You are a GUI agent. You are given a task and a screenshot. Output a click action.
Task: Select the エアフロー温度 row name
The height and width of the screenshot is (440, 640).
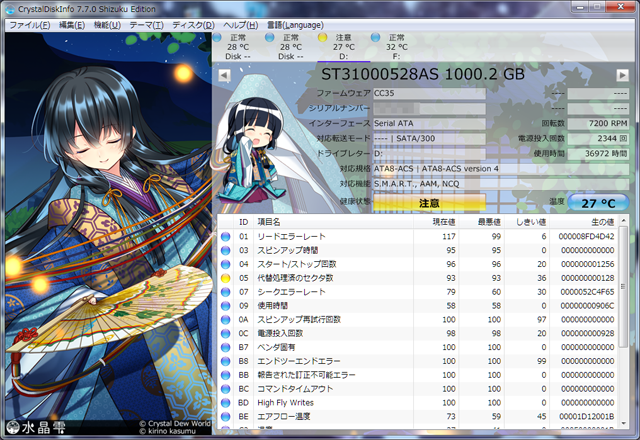click(x=284, y=417)
